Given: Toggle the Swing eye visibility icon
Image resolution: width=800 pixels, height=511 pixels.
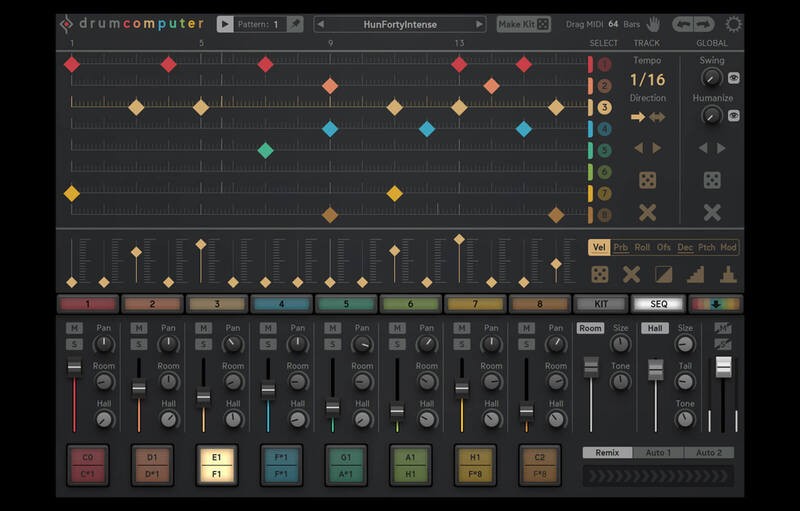Looking at the screenshot, I should tap(734, 78).
